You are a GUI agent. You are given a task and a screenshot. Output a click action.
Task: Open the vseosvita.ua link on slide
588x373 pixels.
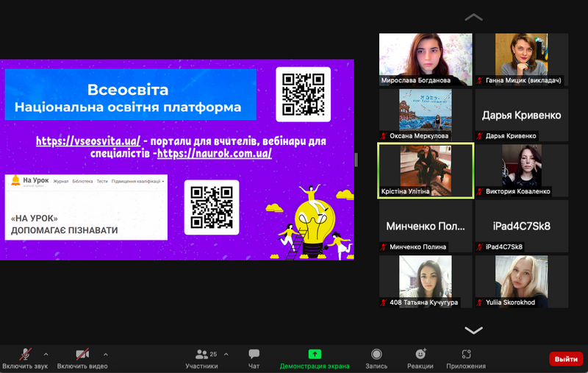88,141
